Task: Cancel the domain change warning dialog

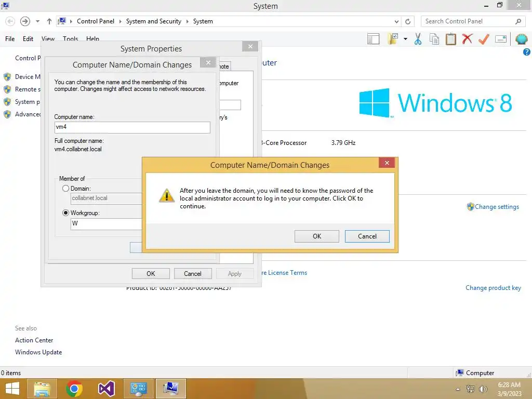Action: coord(367,236)
